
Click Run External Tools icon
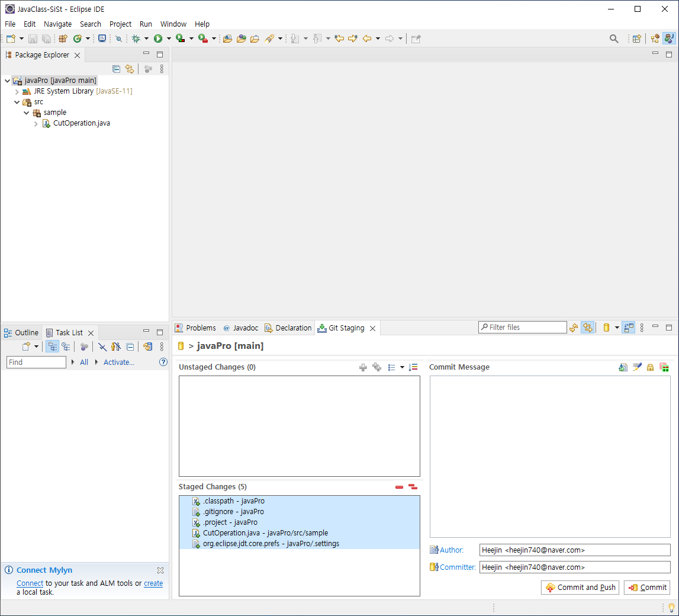[x=202, y=38]
